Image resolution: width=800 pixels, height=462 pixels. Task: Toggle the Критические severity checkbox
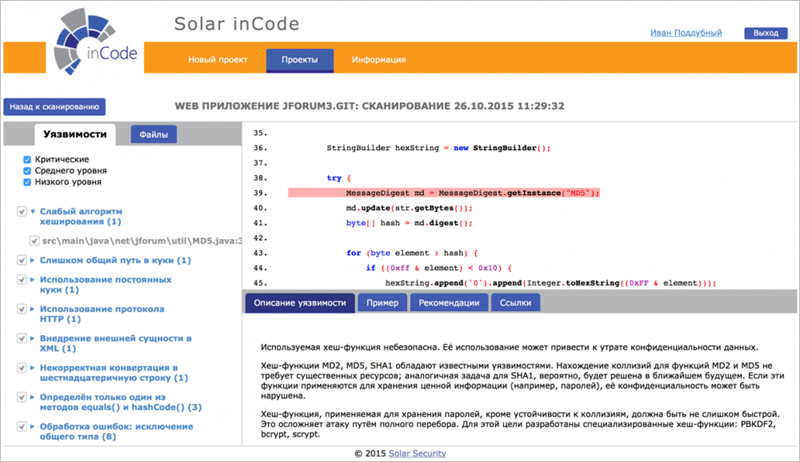[27, 160]
